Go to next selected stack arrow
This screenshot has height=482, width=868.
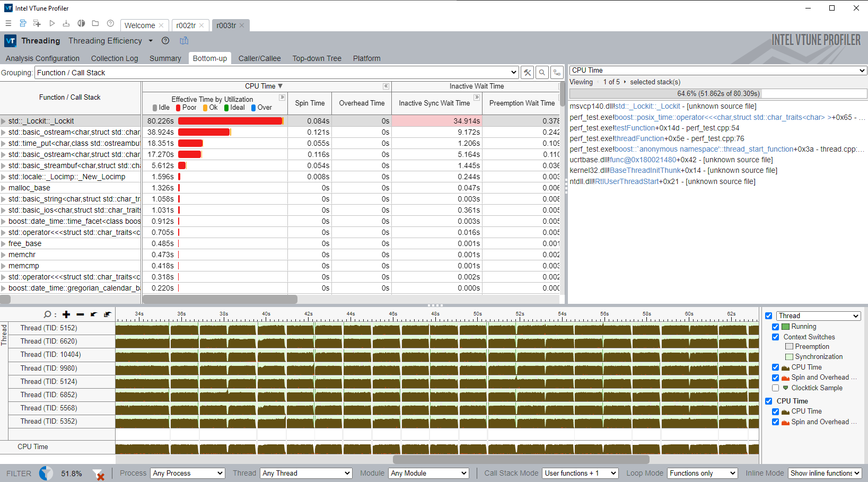tap(625, 82)
